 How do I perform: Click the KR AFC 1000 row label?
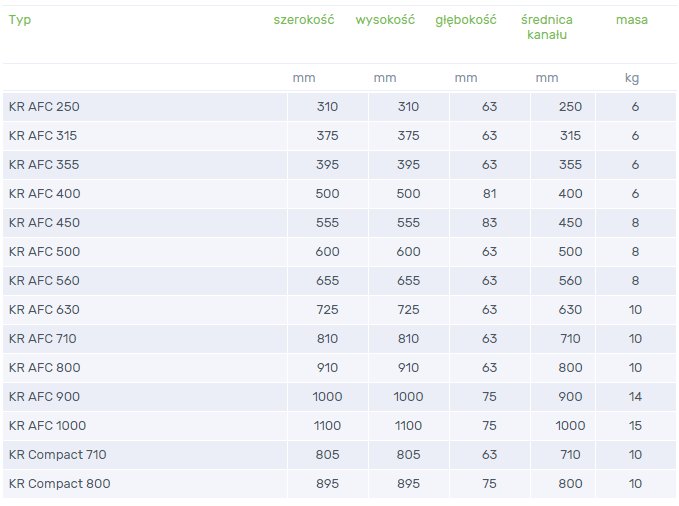point(47,426)
